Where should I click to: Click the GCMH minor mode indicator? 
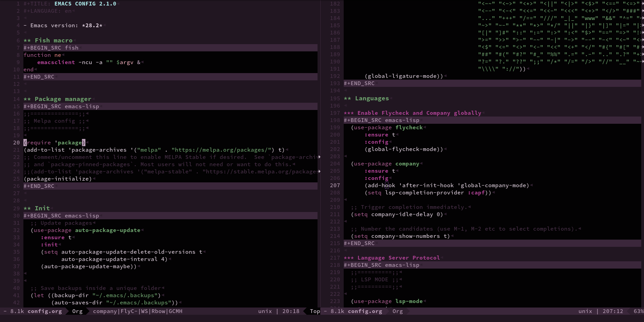176,311
